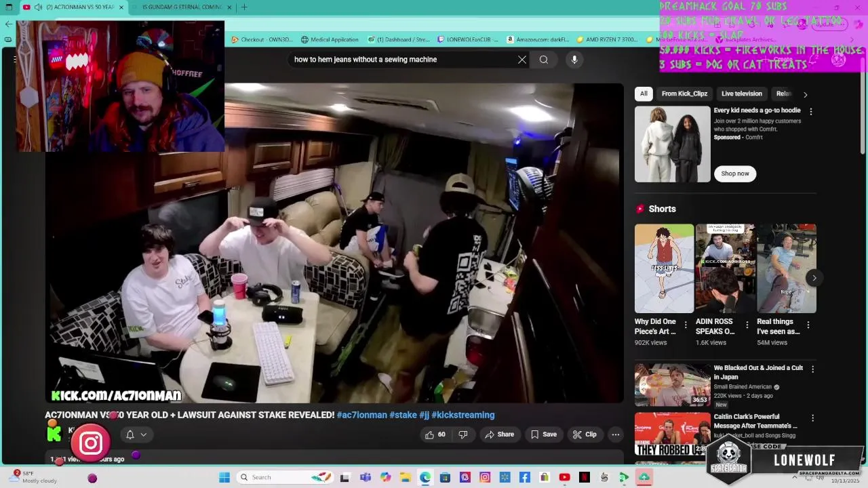Run the search with the magnifier button
This screenshot has width=868, height=488.
pos(544,60)
